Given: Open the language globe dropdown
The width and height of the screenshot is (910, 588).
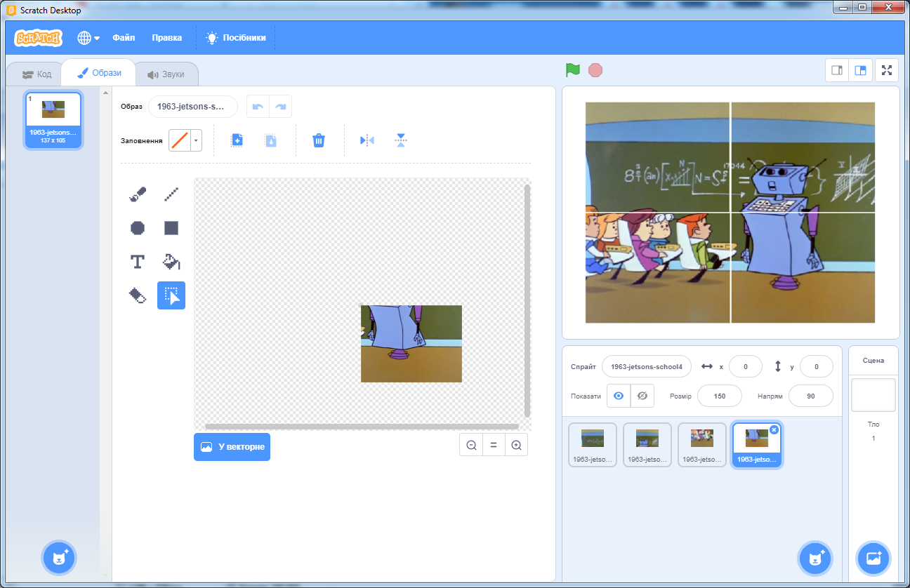Looking at the screenshot, I should [88, 38].
